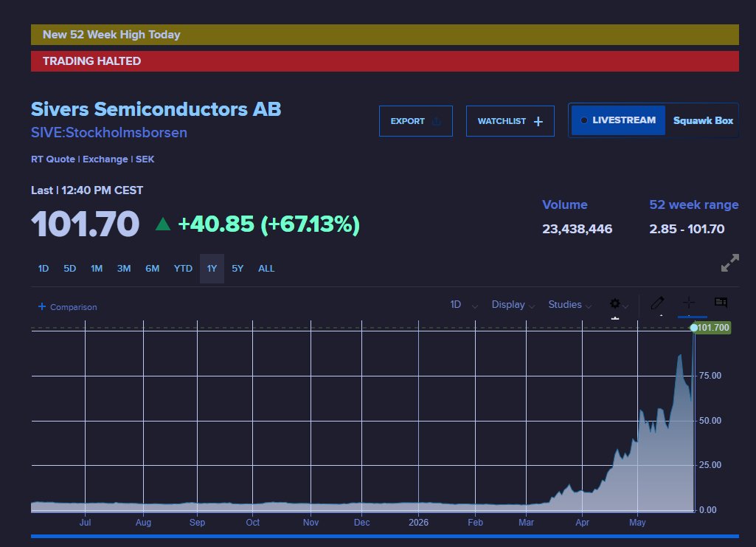The image size is (756, 547).
Task: Select the 6M time range tab
Action: pyautogui.click(x=153, y=269)
